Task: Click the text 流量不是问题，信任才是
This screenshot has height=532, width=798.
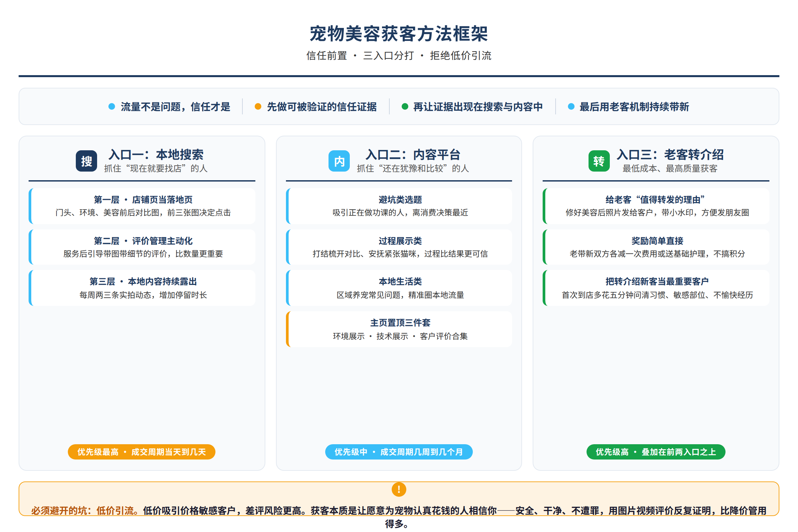Action: (x=176, y=107)
